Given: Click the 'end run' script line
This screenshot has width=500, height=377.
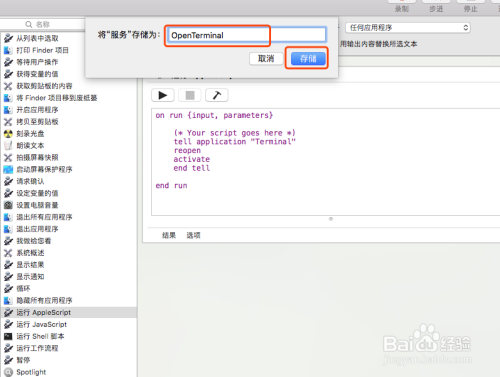Looking at the screenshot, I should 171,186.
